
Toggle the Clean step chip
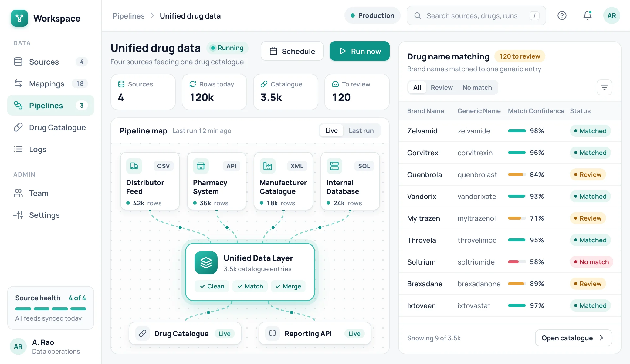coord(212,286)
